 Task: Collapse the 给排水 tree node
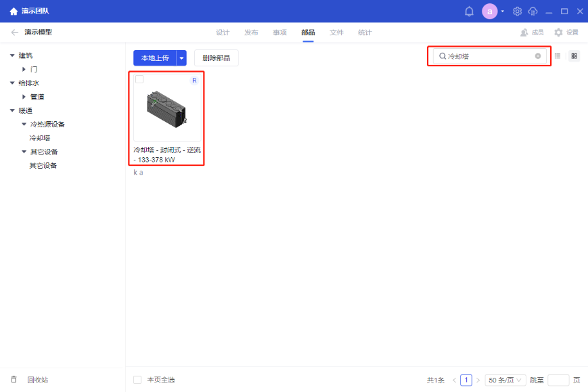tap(12, 83)
